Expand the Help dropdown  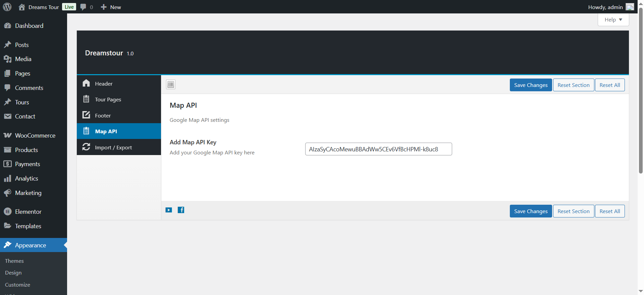(x=613, y=20)
